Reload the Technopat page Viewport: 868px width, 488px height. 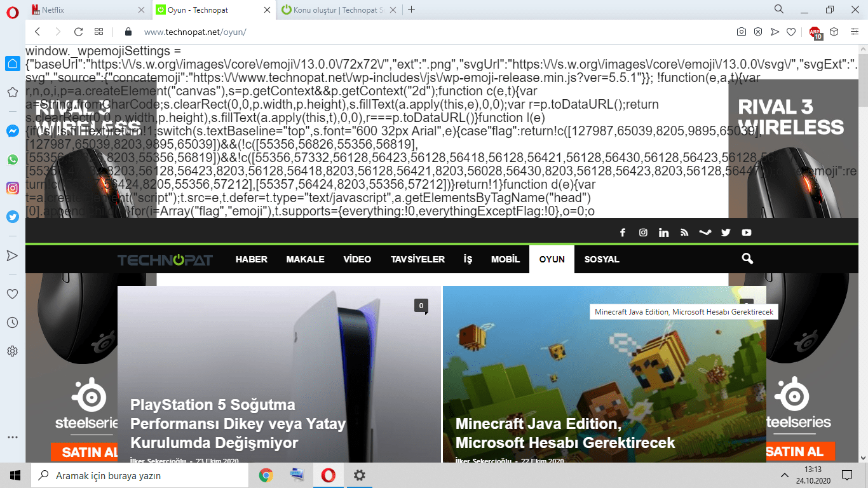tap(78, 32)
